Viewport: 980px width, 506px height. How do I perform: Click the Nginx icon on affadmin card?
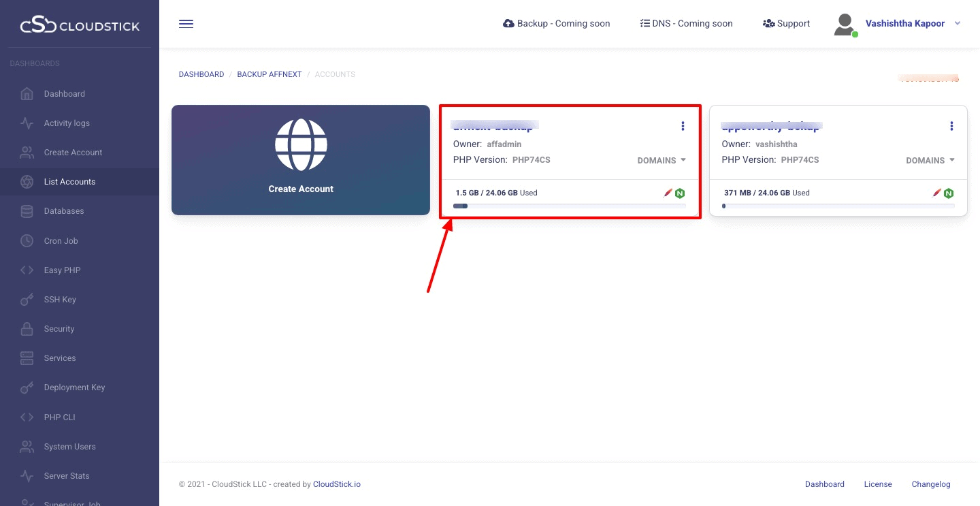[x=680, y=193]
